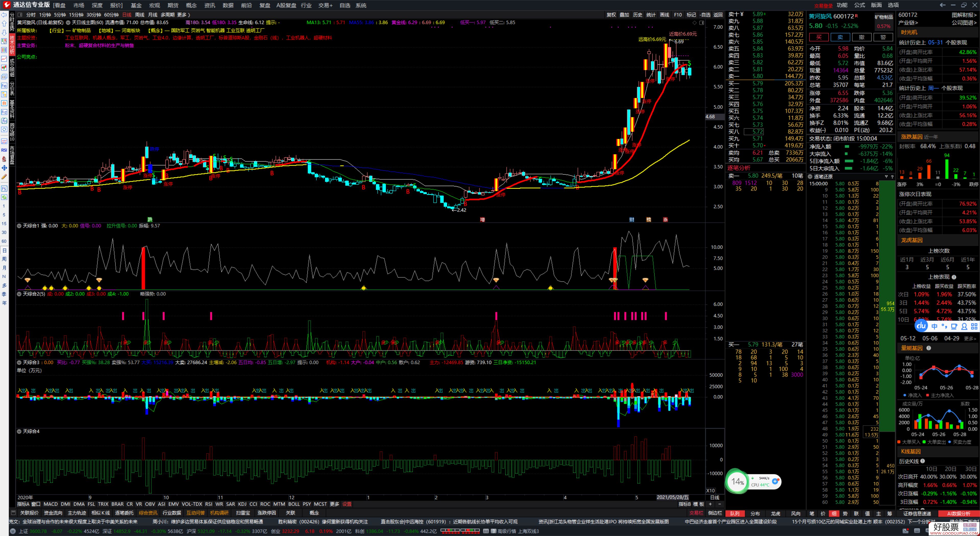Toggle the 筹 view button
The height and width of the screenshot is (536, 980).
(x=889, y=514)
